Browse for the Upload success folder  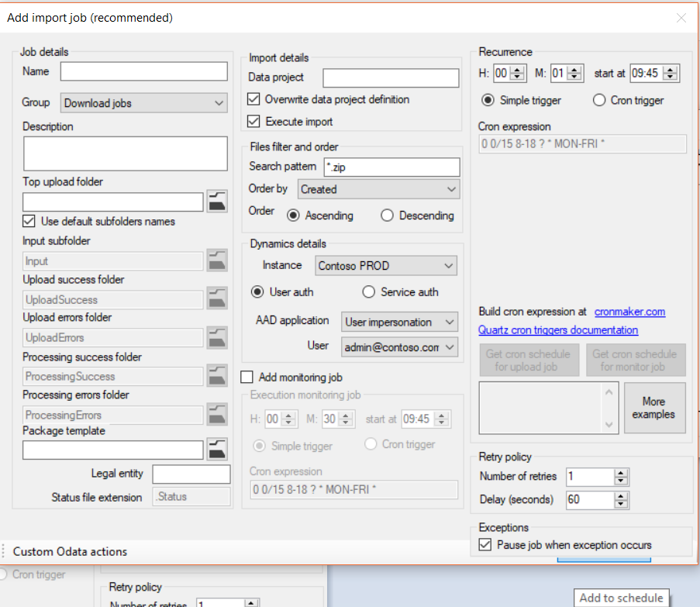(217, 299)
